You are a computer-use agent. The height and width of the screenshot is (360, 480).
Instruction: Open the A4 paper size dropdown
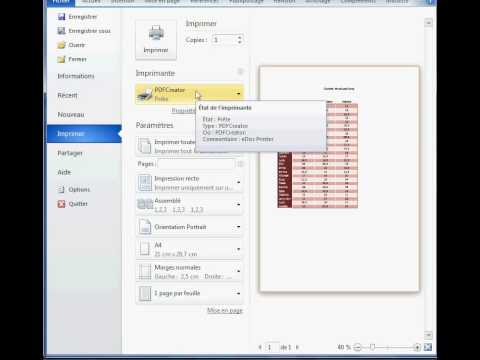point(189,249)
